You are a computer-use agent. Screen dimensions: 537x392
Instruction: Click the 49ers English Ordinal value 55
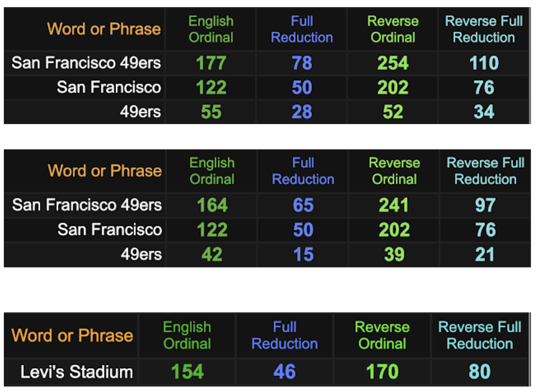pyautogui.click(x=211, y=112)
